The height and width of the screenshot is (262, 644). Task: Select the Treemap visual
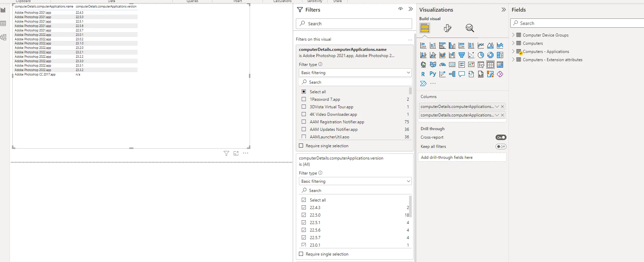(500, 55)
